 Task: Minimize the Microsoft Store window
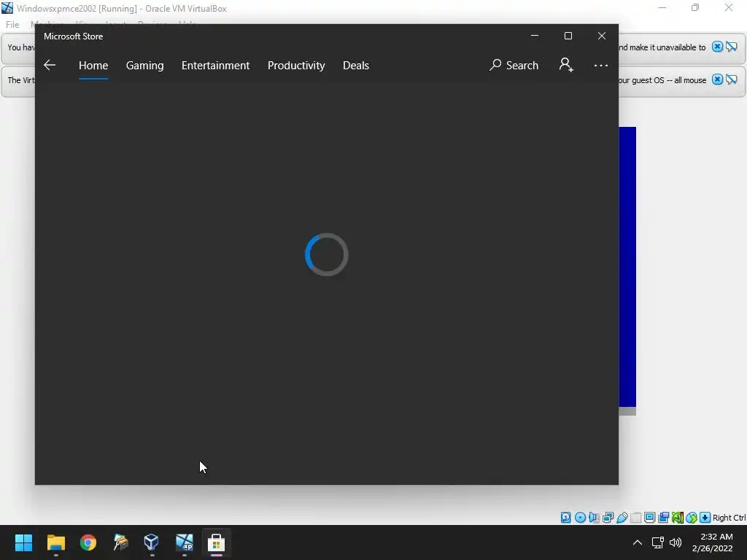(x=535, y=36)
